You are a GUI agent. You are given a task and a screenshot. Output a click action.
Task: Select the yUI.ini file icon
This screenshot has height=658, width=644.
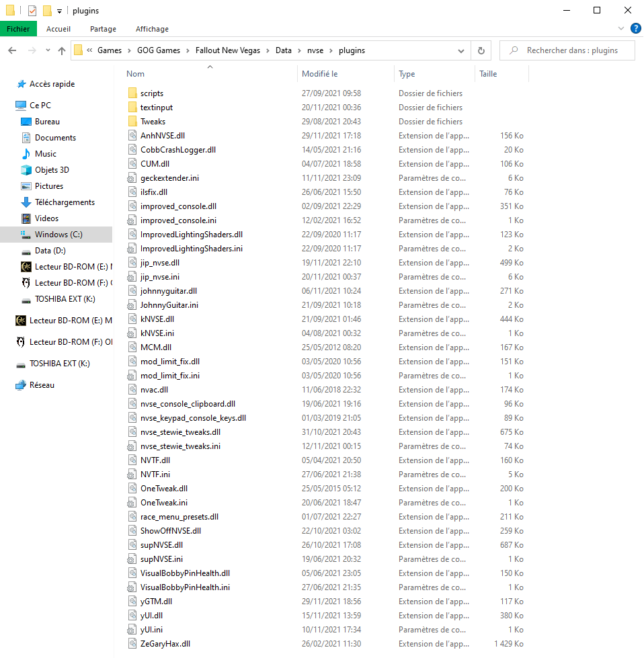(132, 630)
